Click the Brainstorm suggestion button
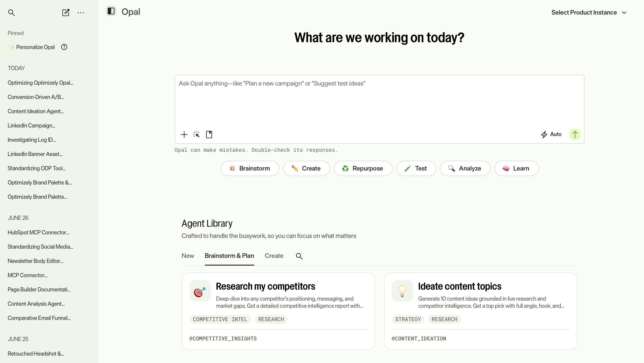644x363 pixels. [x=250, y=168]
